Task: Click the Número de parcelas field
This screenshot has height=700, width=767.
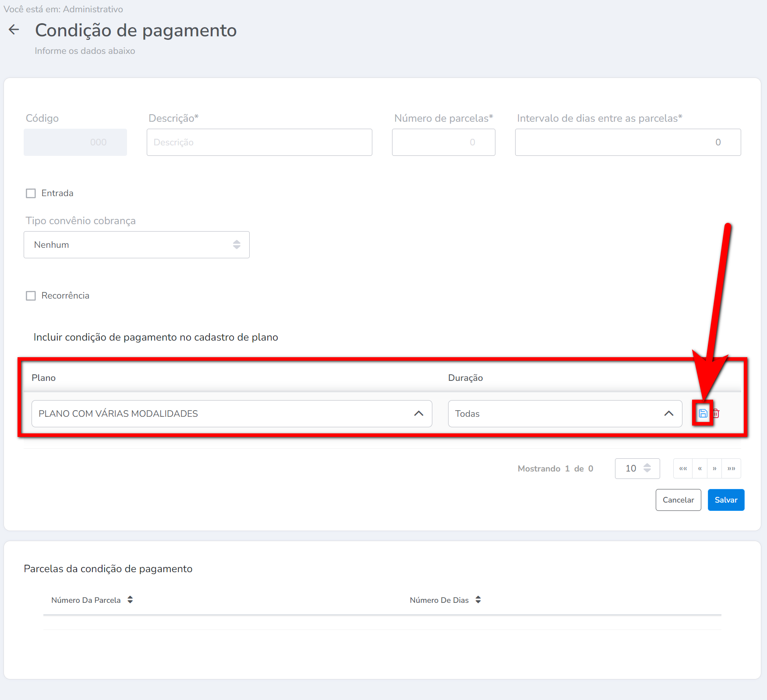Action: tap(443, 142)
